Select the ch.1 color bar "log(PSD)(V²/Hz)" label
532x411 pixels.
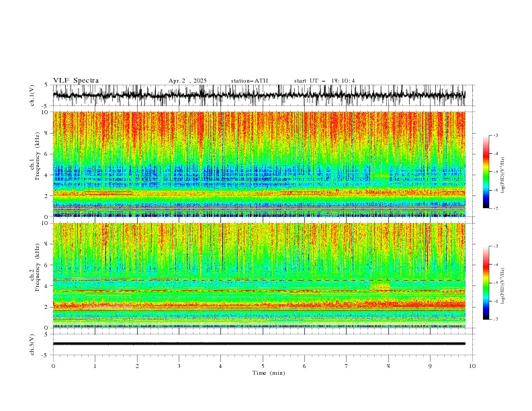click(x=504, y=175)
